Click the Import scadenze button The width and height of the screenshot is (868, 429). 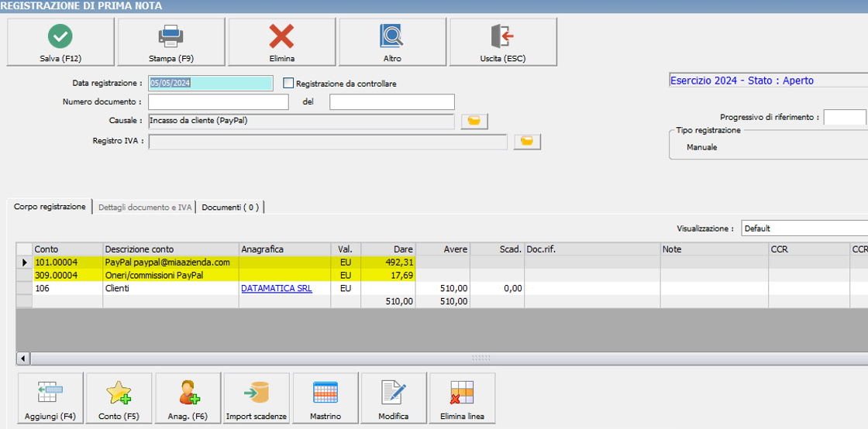coord(257,398)
